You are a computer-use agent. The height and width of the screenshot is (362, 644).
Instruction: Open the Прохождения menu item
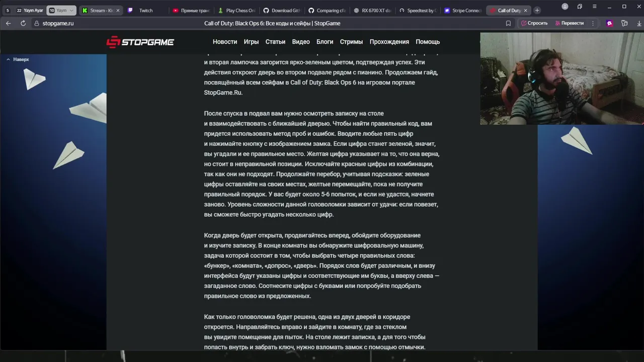(389, 42)
